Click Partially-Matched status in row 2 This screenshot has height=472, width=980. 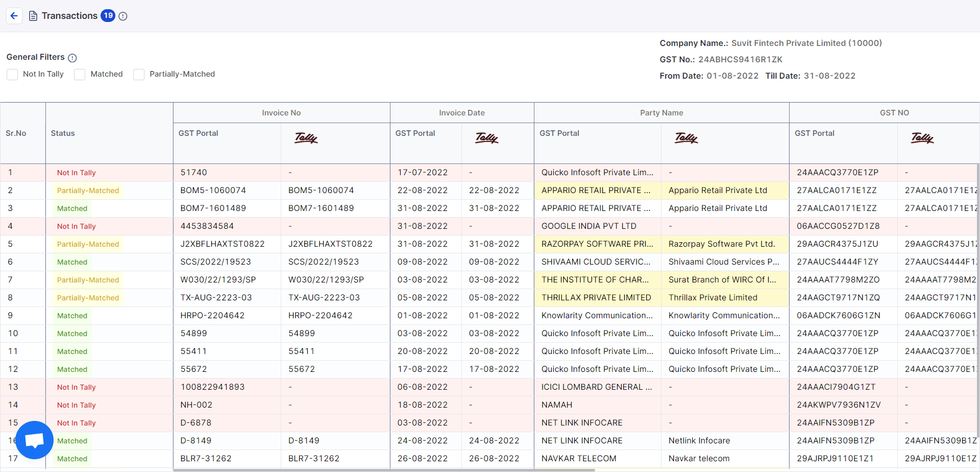pos(88,191)
